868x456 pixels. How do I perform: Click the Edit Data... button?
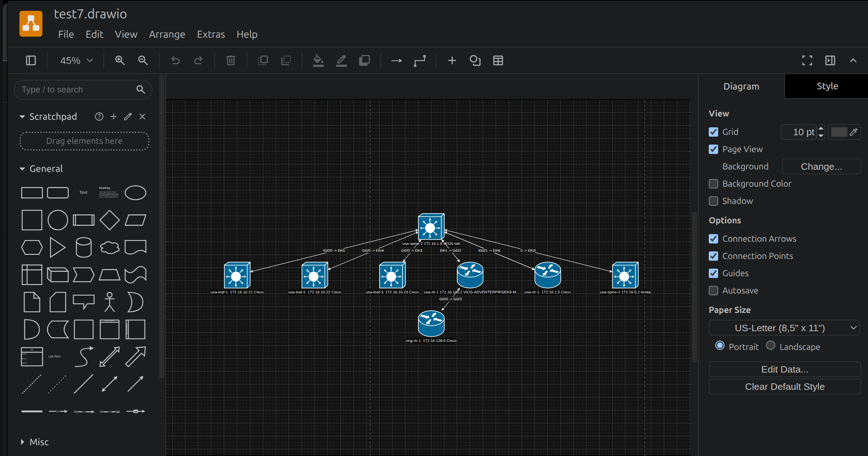click(784, 369)
